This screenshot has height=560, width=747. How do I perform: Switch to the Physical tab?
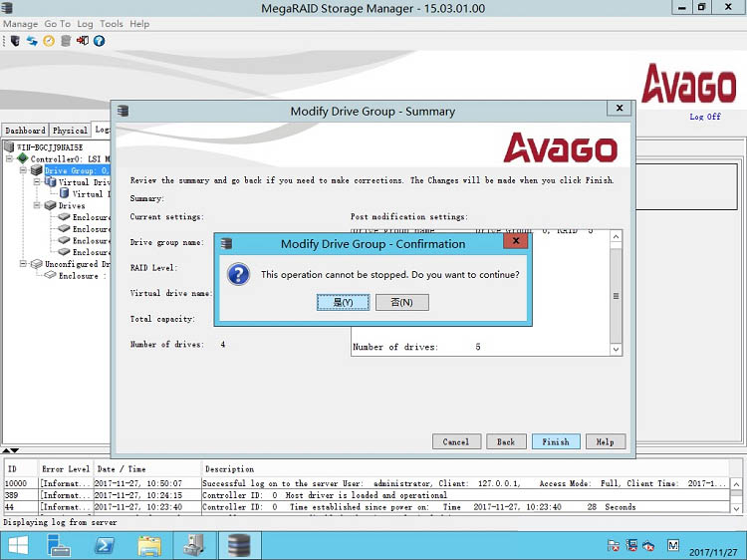70,131
